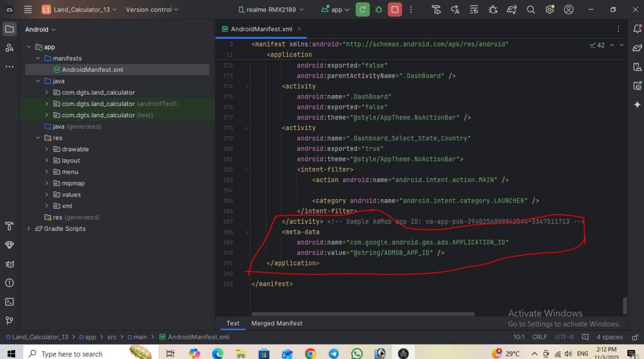The height and width of the screenshot is (359, 644).
Task: Open the app run configuration dropdown
Action: click(x=335, y=10)
